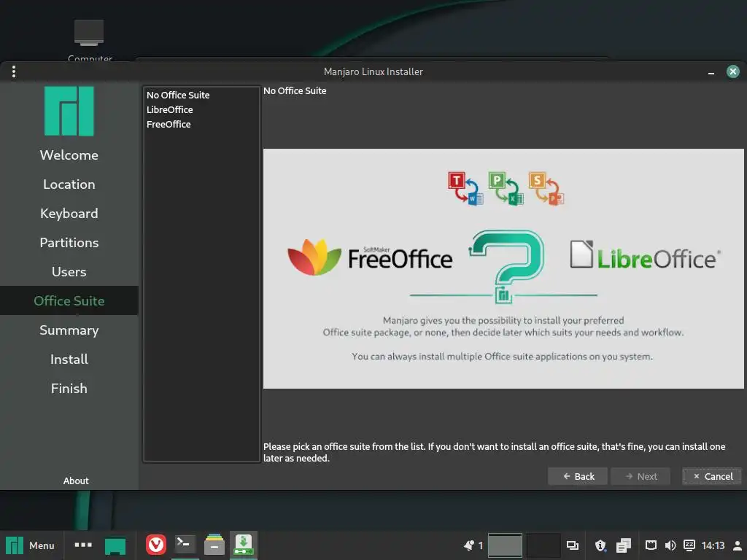The width and height of the screenshot is (747, 560).
Task: Open the clipboard manager tray icon
Action: coord(624,545)
